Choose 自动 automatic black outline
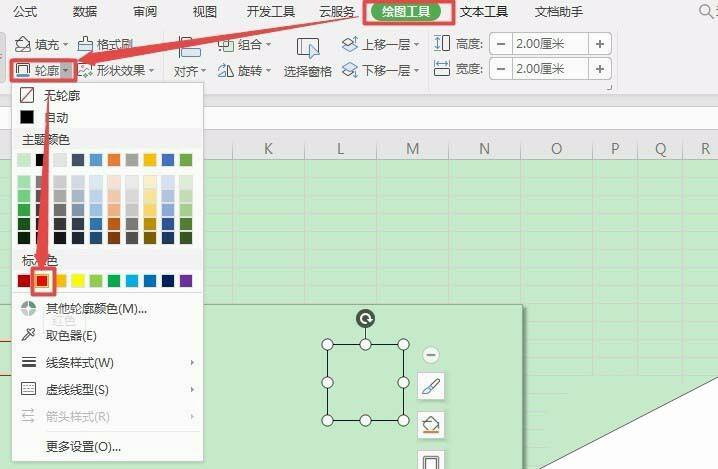 [x=44, y=117]
